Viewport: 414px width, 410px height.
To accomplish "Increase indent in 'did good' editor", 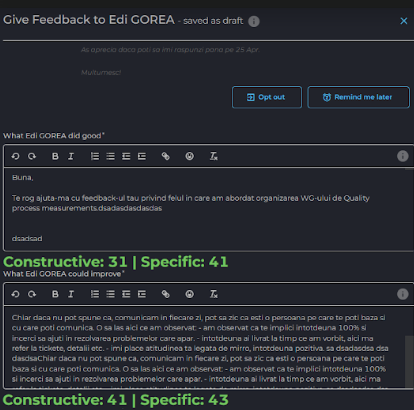I will tap(142, 156).
